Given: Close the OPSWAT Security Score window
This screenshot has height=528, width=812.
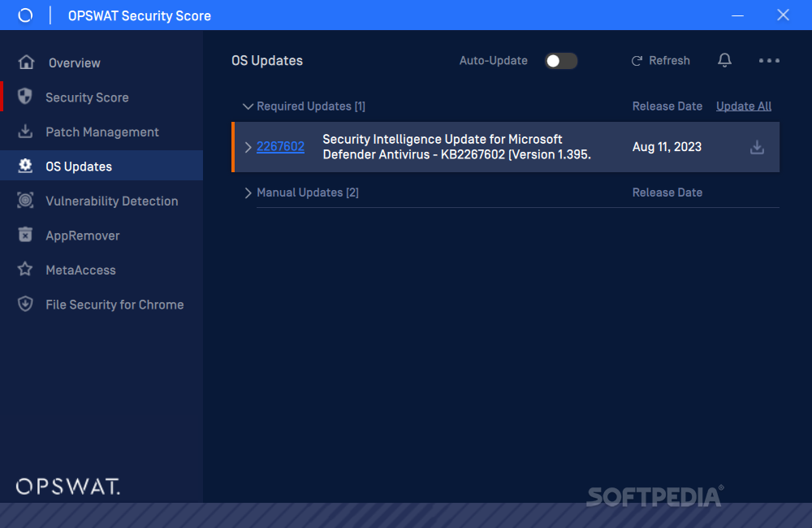Looking at the screenshot, I should 783,15.
